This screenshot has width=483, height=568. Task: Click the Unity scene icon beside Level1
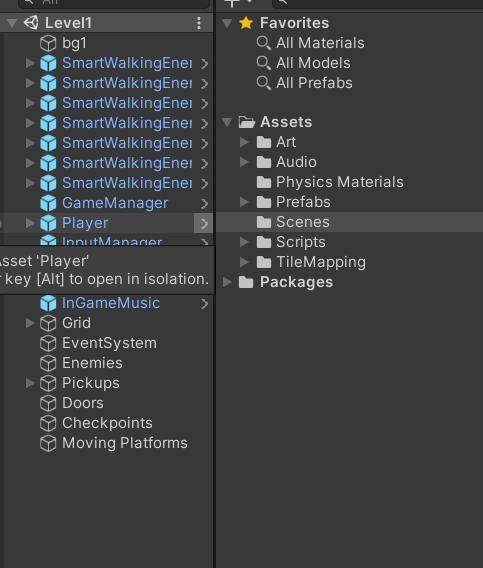click(31, 23)
